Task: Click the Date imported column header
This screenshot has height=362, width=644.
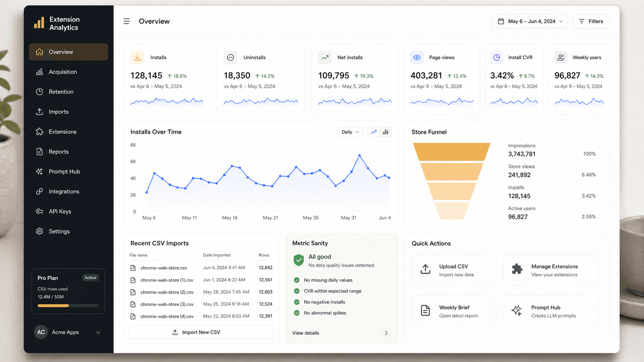Action: click(x=216, y=255)
